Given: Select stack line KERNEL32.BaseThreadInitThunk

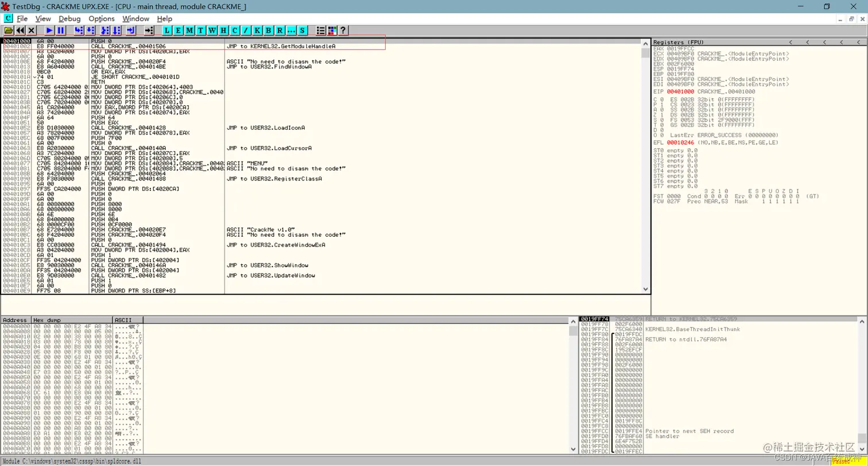Looking at the screenshot, I should (692, 329).
